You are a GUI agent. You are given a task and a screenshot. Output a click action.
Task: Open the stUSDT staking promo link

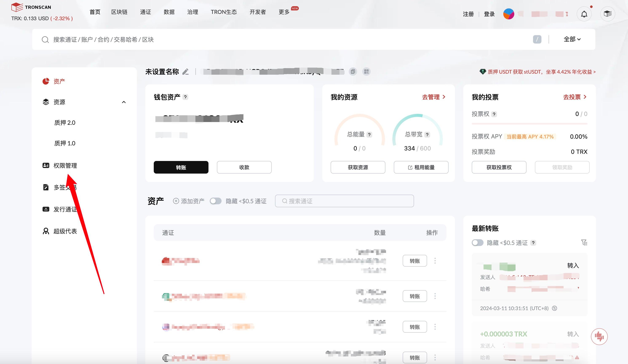coord(541,72)
